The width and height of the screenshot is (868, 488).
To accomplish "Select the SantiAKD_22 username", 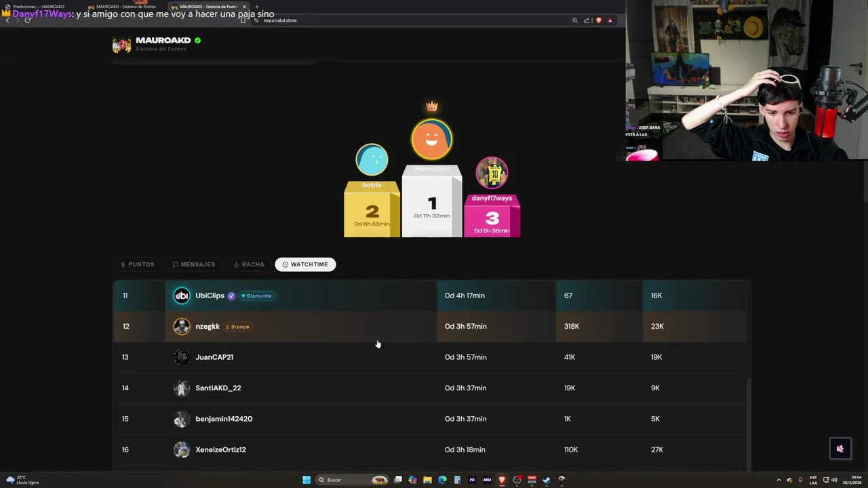I will [x=218, y=388].
